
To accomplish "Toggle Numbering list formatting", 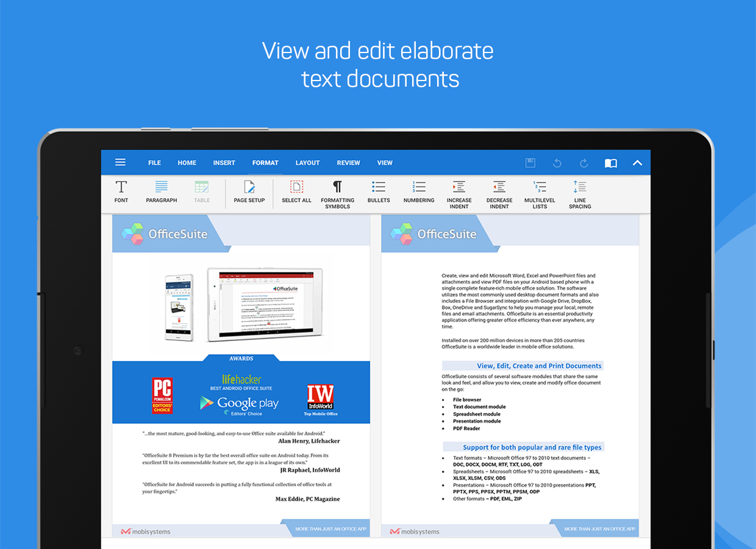I will [x=419, y=192].
